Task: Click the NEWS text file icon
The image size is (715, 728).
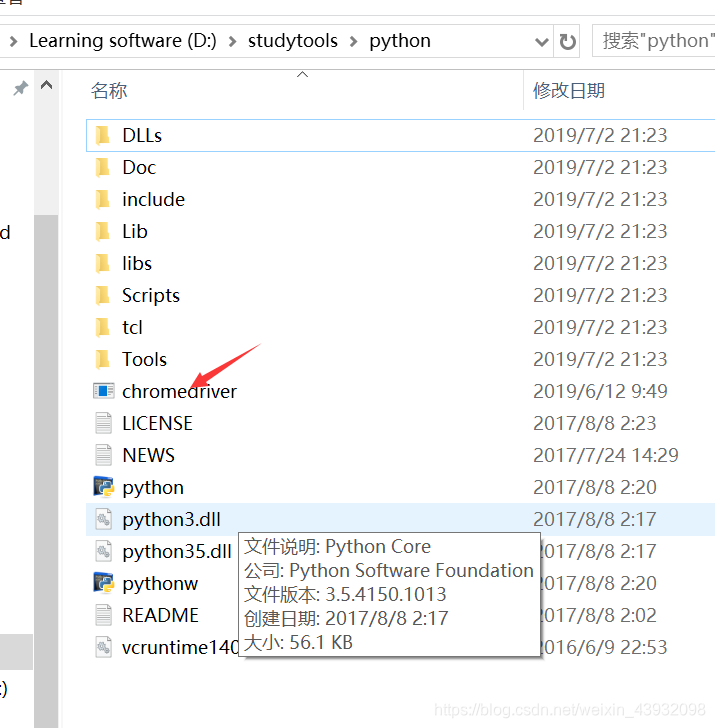Action: [104, 455]
